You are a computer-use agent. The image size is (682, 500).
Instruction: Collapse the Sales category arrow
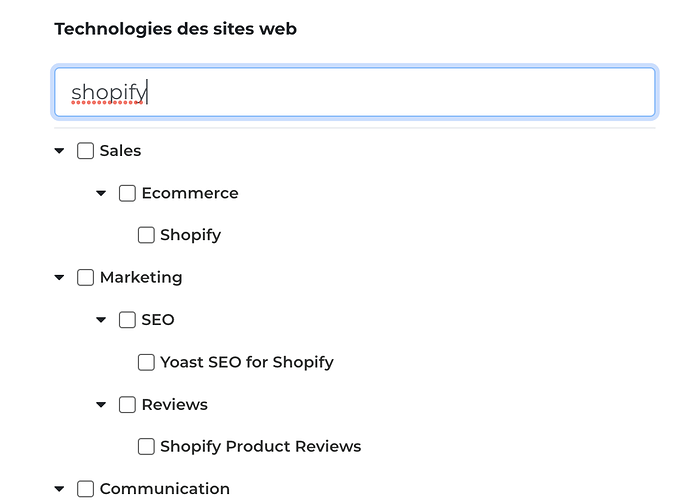59,151
